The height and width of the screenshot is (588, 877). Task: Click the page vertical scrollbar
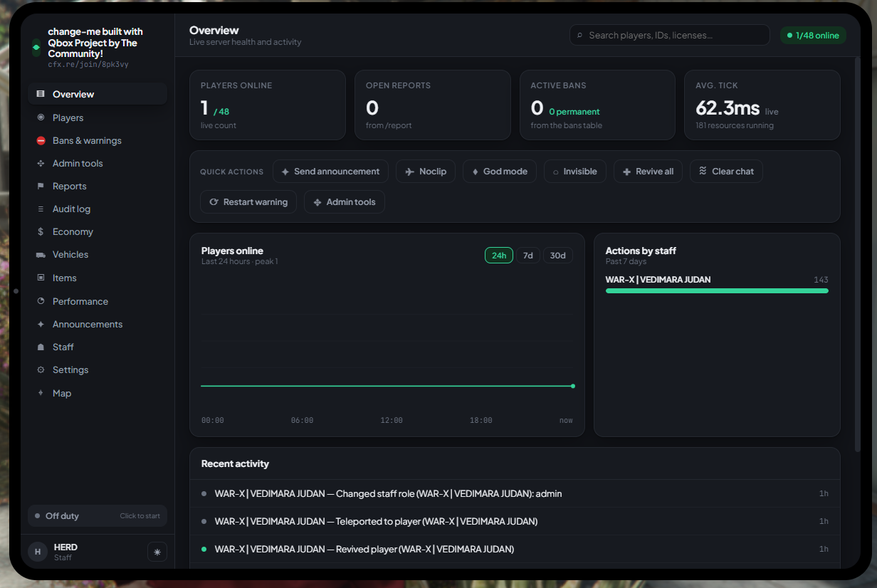(x=858, y=253)
